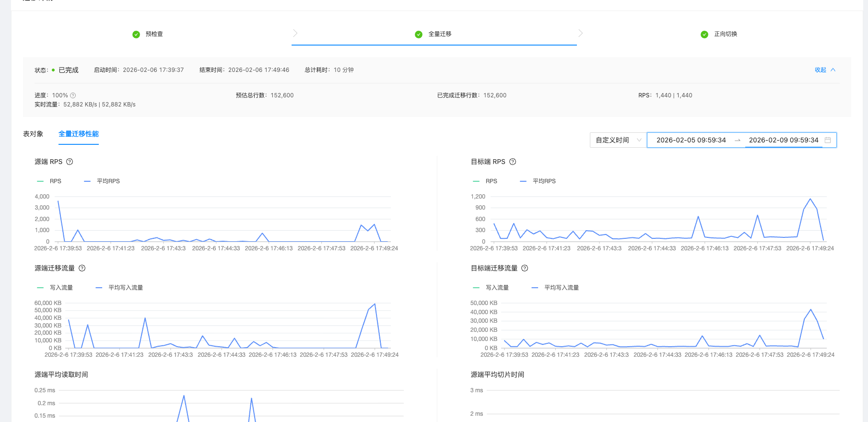This screenshot has width=868, height=422.
Task: Click help icon next to 目标端 RPS
Action: [x=513, y=162]
